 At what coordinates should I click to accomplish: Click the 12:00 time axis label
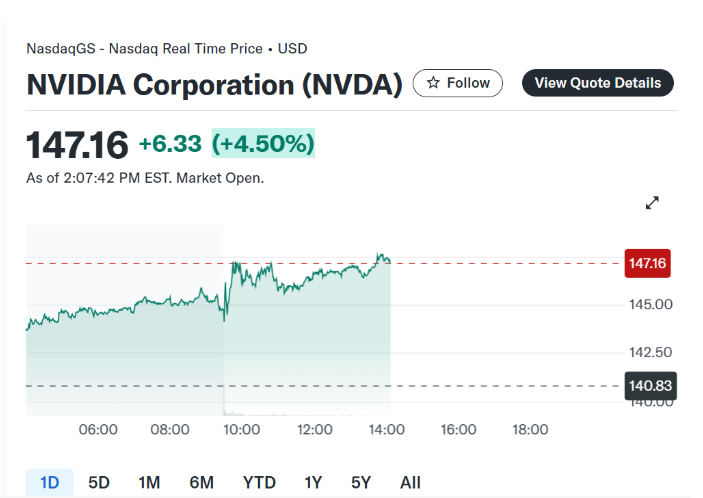(314, 430)
